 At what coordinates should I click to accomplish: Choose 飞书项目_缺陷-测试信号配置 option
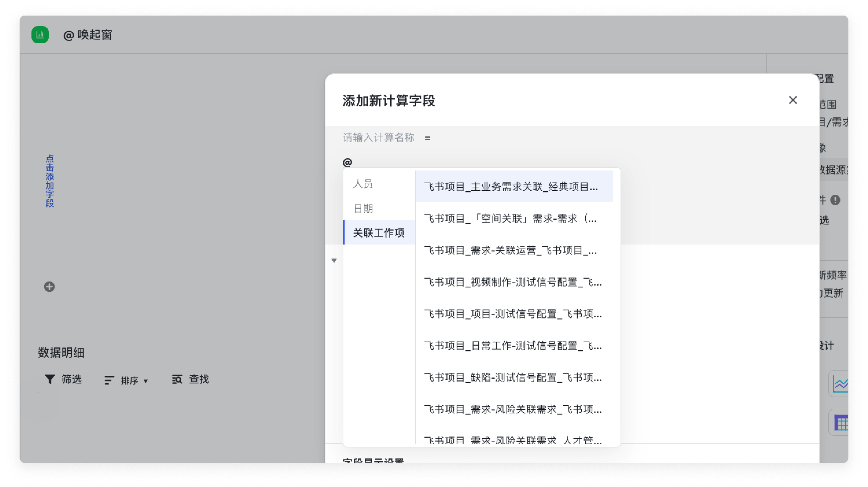tap(514, 377)
